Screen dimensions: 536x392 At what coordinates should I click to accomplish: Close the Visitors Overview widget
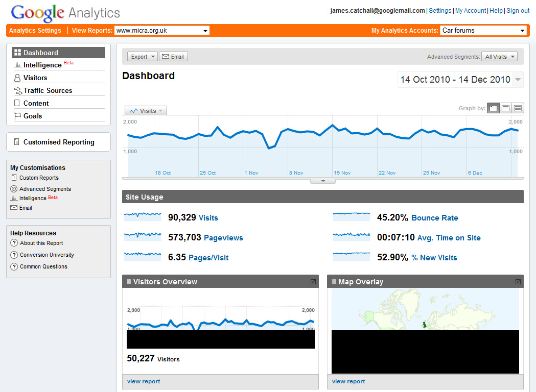click(313, 282)
